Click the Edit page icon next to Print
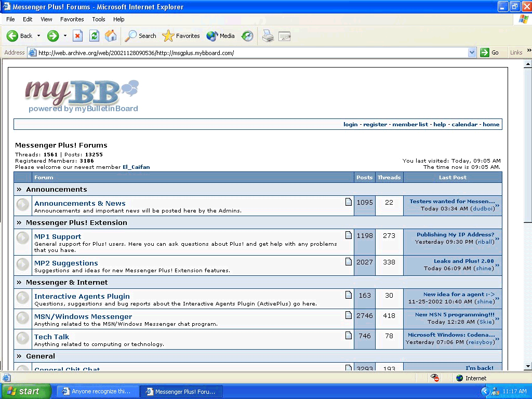This screenshot has height=399, width=532. coord(284,36)
